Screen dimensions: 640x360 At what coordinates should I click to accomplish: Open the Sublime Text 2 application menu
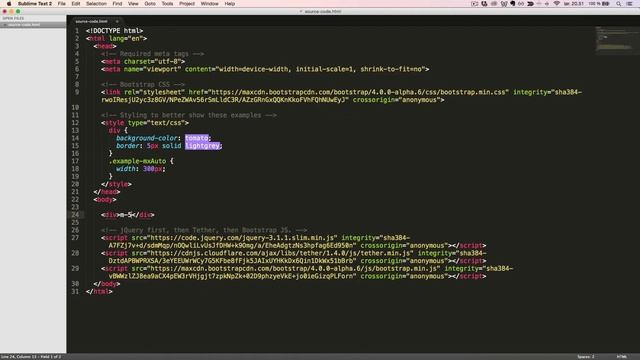[x=35, y=4]
